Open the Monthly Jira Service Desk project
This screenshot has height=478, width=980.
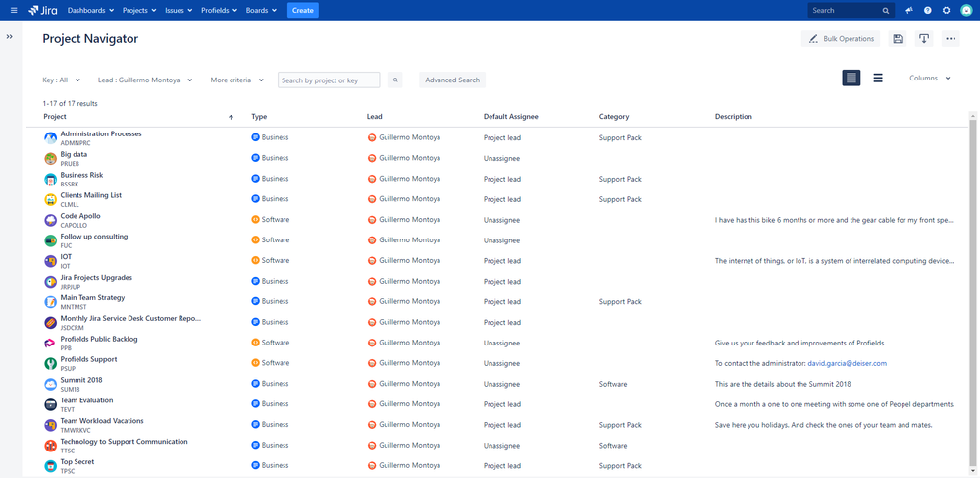tap(130, 318)
